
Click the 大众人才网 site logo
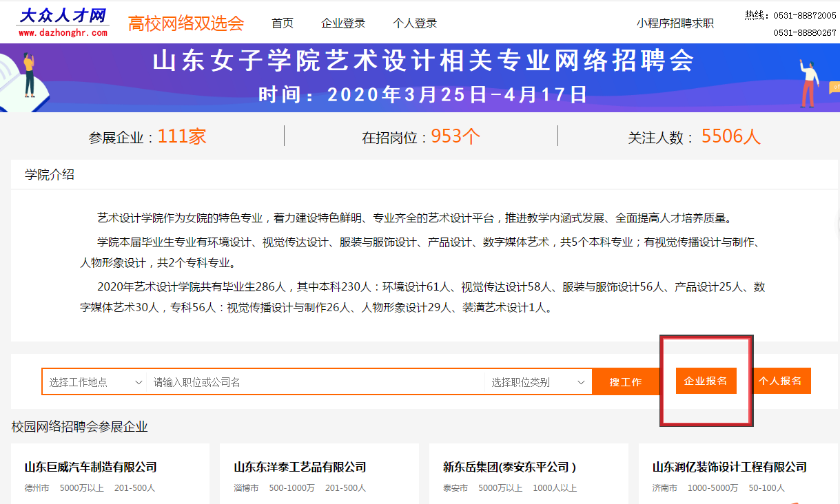[x=63, y=22]
